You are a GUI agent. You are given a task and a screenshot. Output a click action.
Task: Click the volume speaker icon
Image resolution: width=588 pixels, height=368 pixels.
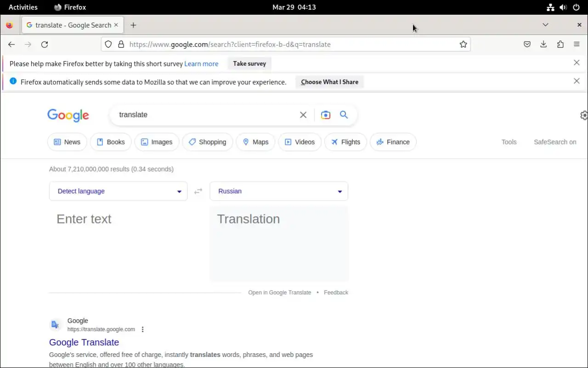coord(563,7)
